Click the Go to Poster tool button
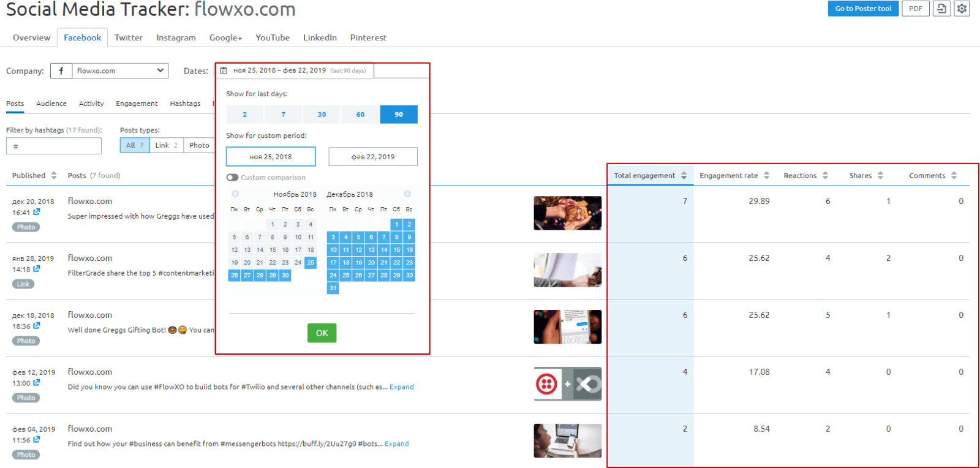This screenshot has width=980, height=468. click(x=863, y=9)
